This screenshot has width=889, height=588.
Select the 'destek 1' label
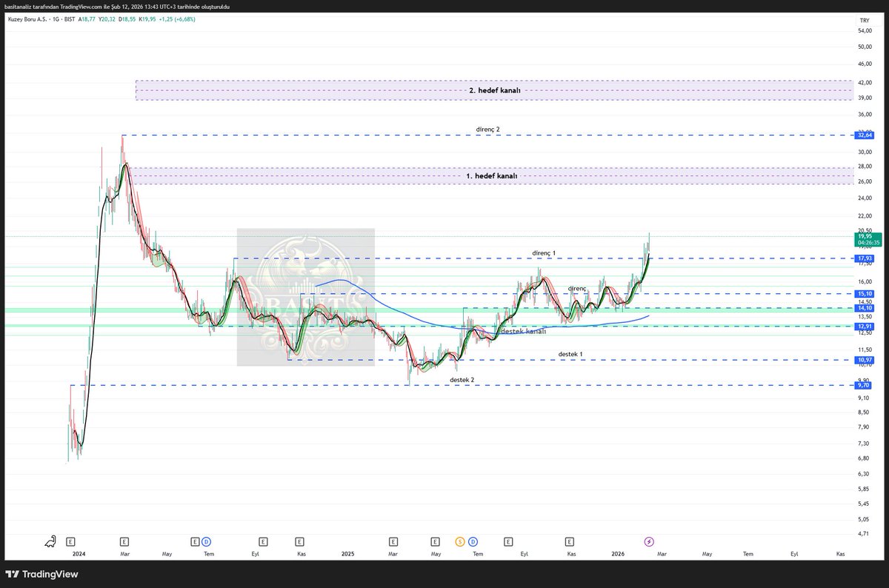(570, 354)
